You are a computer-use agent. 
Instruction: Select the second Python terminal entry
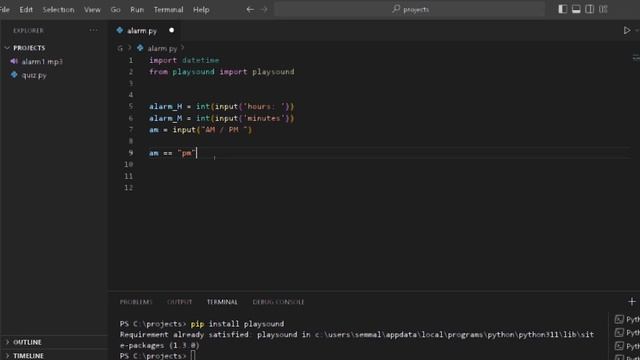coord(627,333)
